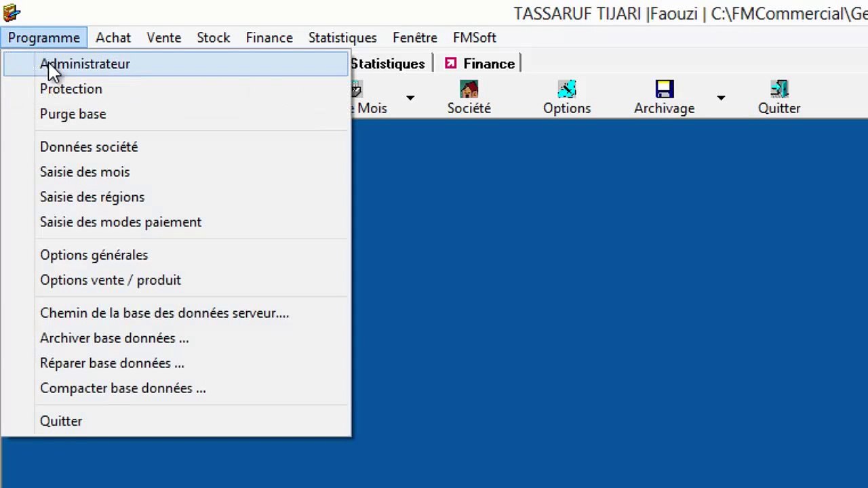Image resolution: width=868 pixels, height=488 pixels.
Task: Click the Quitter toolbar icon
Action: pos(779,89)
